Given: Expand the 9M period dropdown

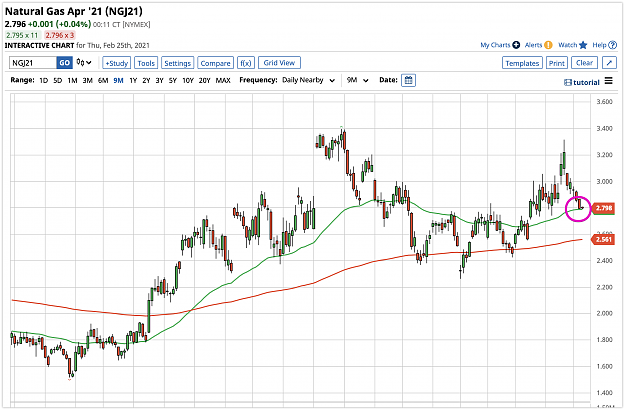Looking at the screenshot, I should pos(358,80).
